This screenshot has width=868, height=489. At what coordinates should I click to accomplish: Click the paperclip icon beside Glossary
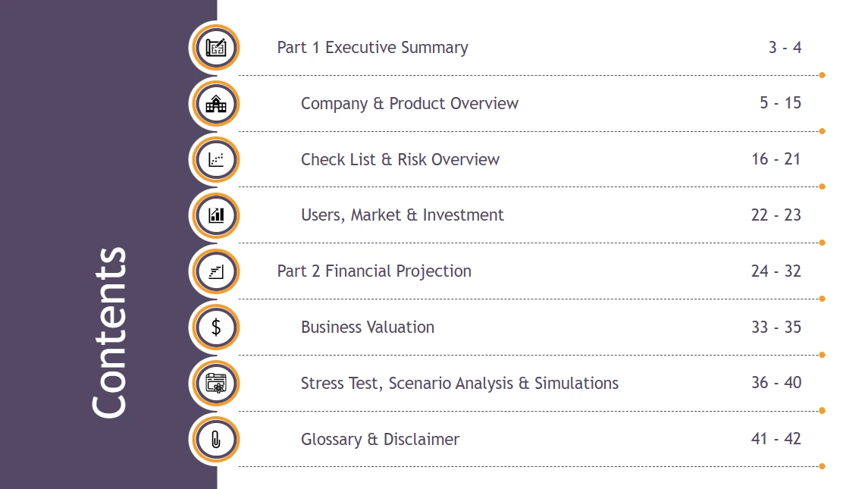216,439
